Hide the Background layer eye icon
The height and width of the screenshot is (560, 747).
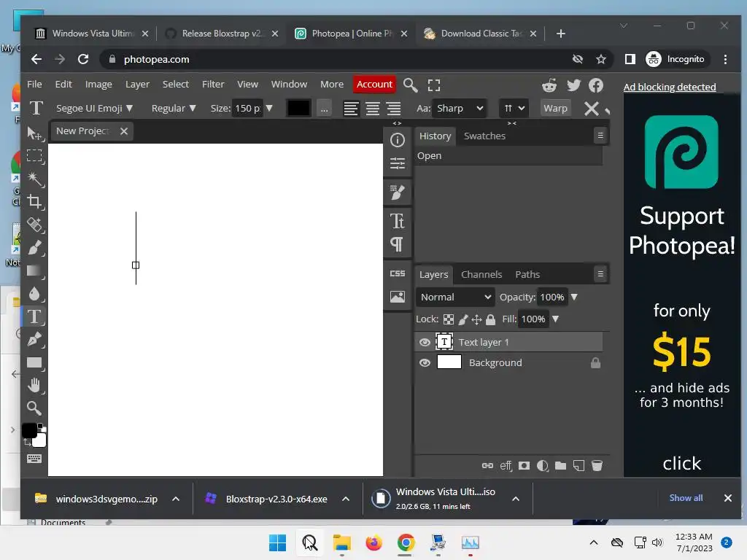(x=425, y=363)
